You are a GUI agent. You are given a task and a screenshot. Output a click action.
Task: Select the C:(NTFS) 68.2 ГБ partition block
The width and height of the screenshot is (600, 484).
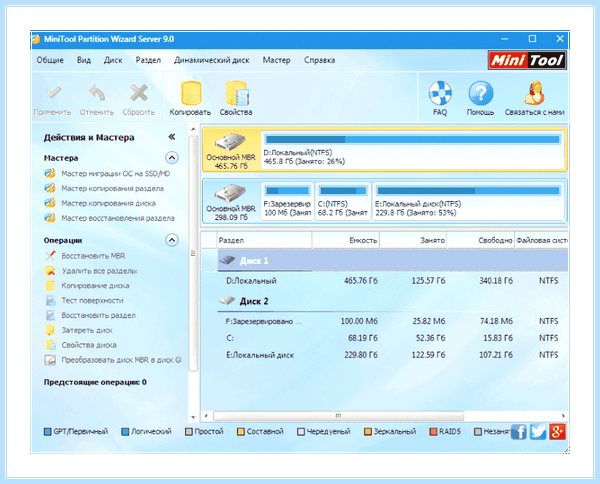point(343,201)
